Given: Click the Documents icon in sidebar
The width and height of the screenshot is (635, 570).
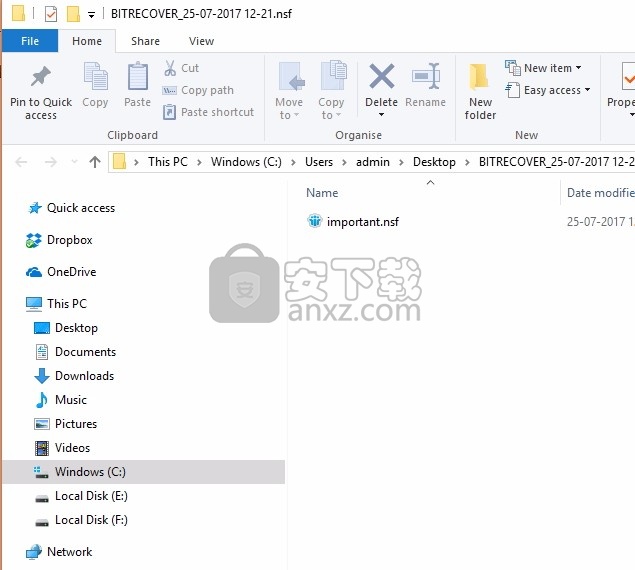Looking at the screenshot, I should click(42, 352).
